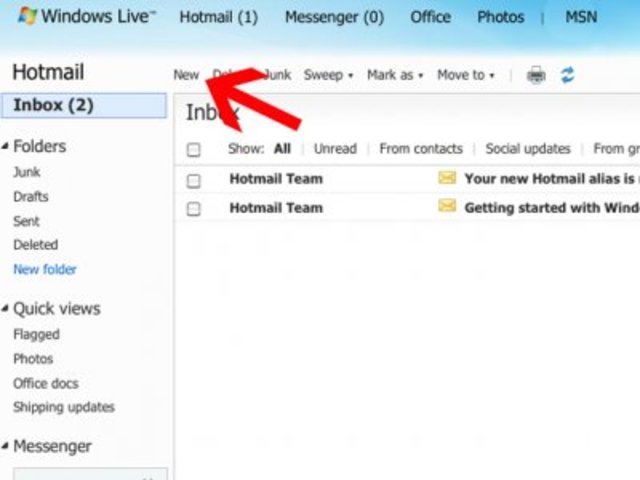Viewport: 640px width, 480px height.
Task: Filter by Social updates
Action: [x=528, y=149]
